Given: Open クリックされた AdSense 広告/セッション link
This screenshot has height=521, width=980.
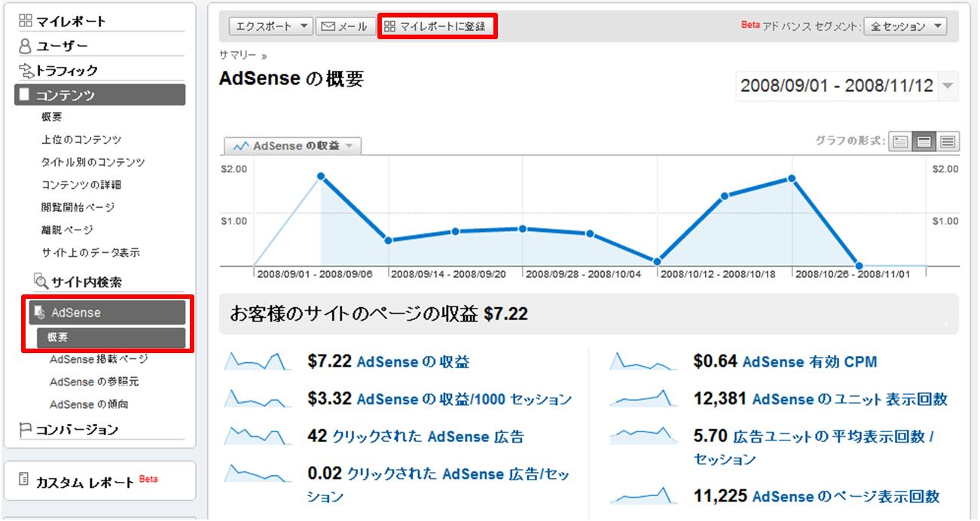Looking at the screenshot, I should pyautogui.click(x=438, y=485).
